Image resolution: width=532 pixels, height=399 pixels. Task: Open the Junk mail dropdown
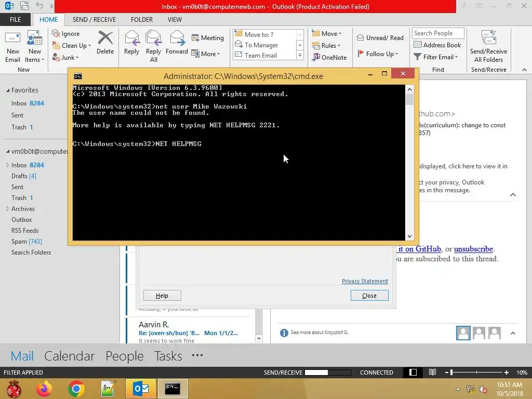(65, 57)
